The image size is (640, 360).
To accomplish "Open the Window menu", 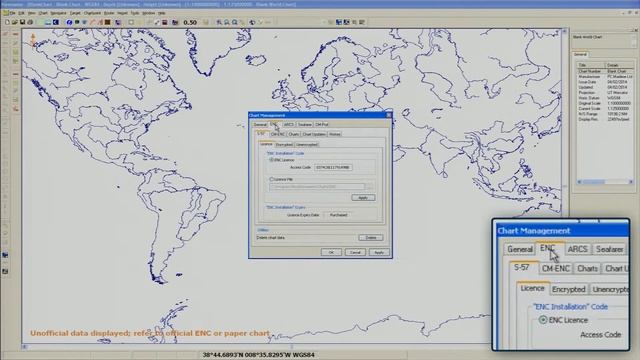I will pyautogui.click(x=148, y=13).
